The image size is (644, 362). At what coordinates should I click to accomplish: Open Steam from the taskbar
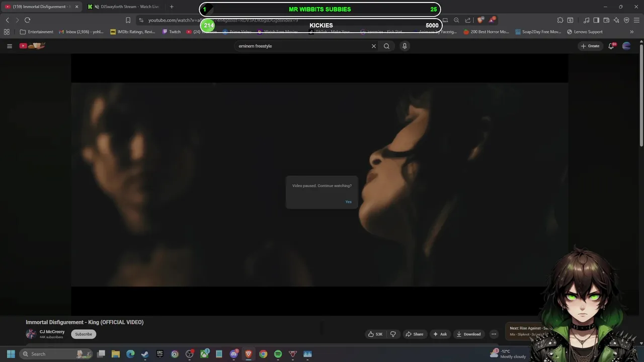145,354
